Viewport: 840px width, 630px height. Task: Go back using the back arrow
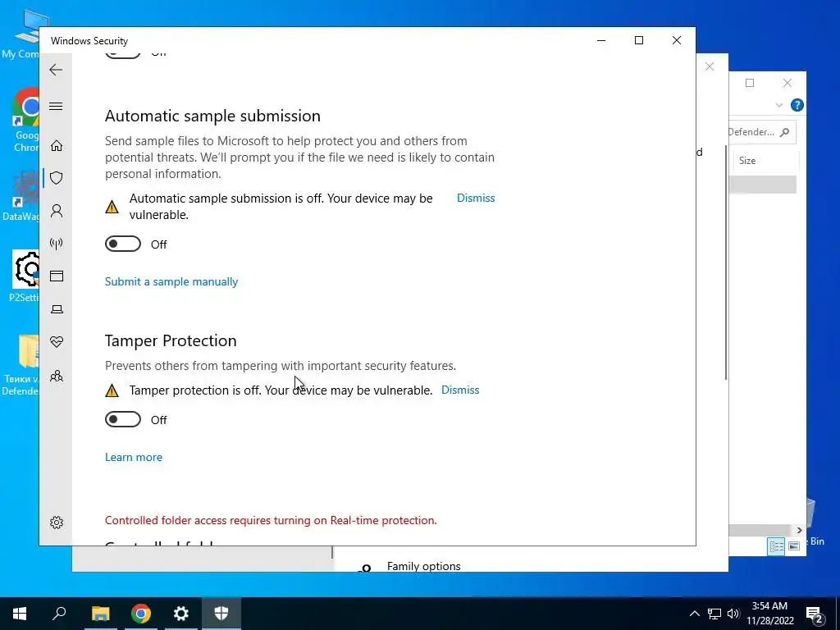[x=56, y=70]
